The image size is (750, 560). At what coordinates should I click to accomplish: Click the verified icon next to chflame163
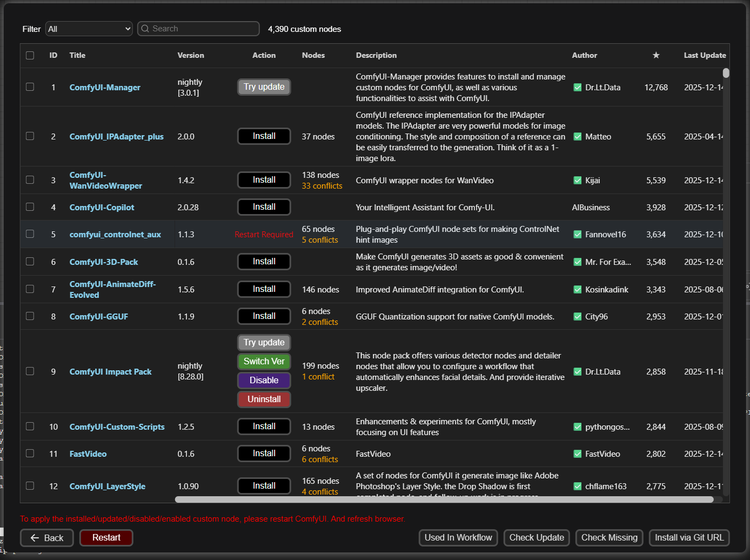click(577, 486)
